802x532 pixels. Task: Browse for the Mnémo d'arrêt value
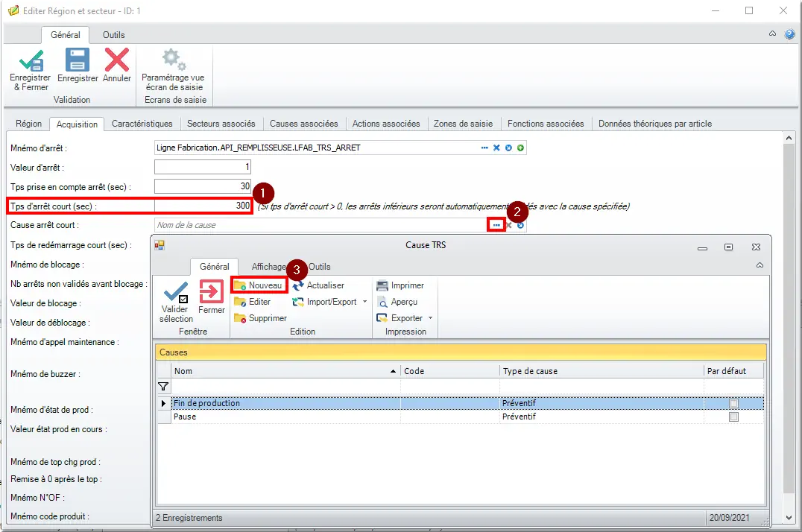484,148
